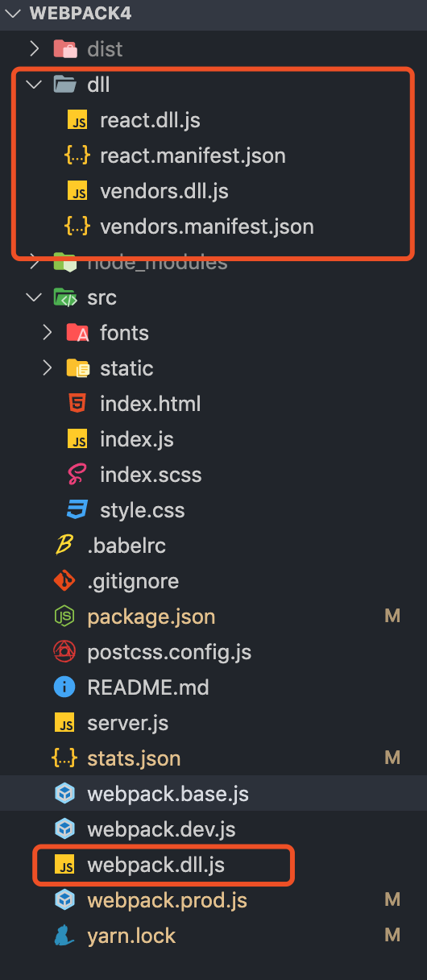The image size is (427, 980).
Task: Expand the static folder chevron
Action: 47,368
